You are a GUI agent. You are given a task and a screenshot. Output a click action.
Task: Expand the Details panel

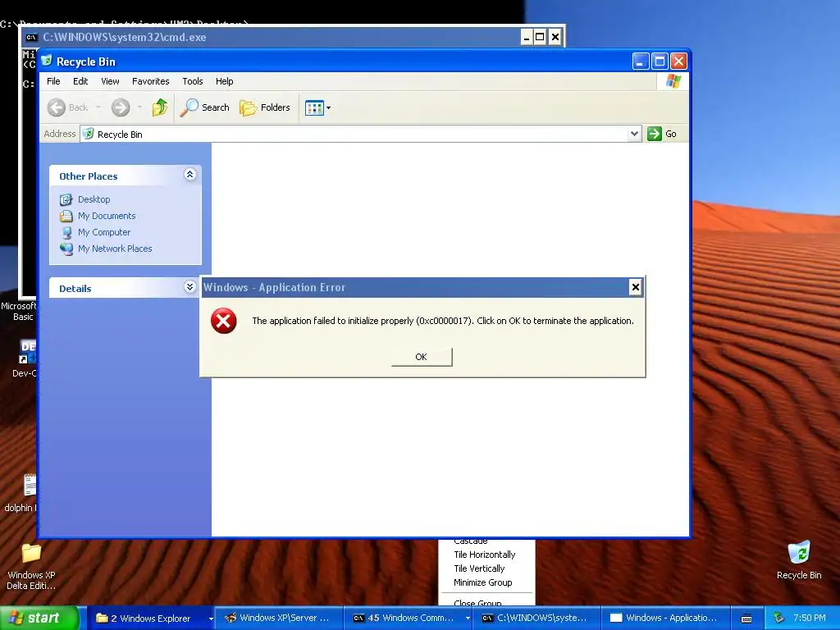coord(189,287)
